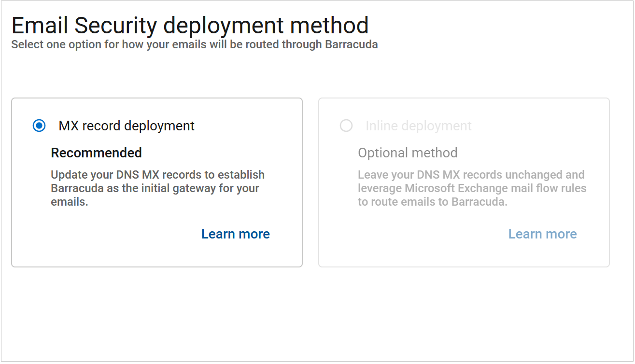Viewport: 635px width, 364px height.
Task: Click the Recommended heading
Action: click(97, 153)
